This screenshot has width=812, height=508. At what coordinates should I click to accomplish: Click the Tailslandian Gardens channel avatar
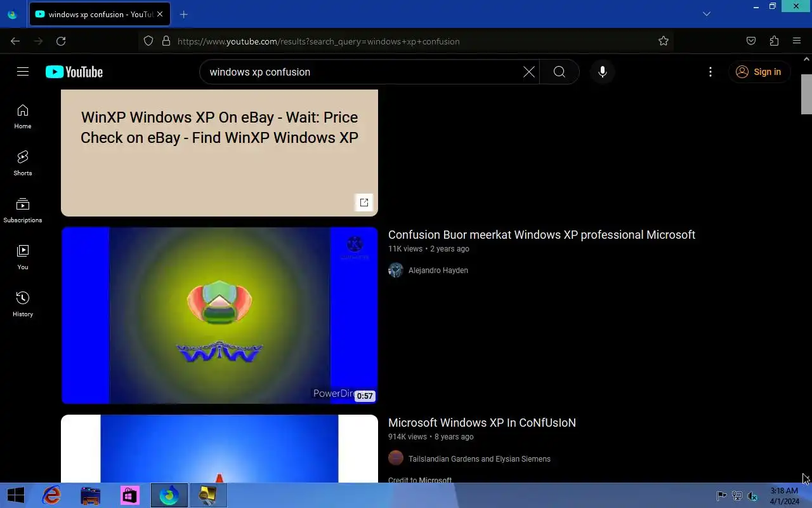click(396, 458)
